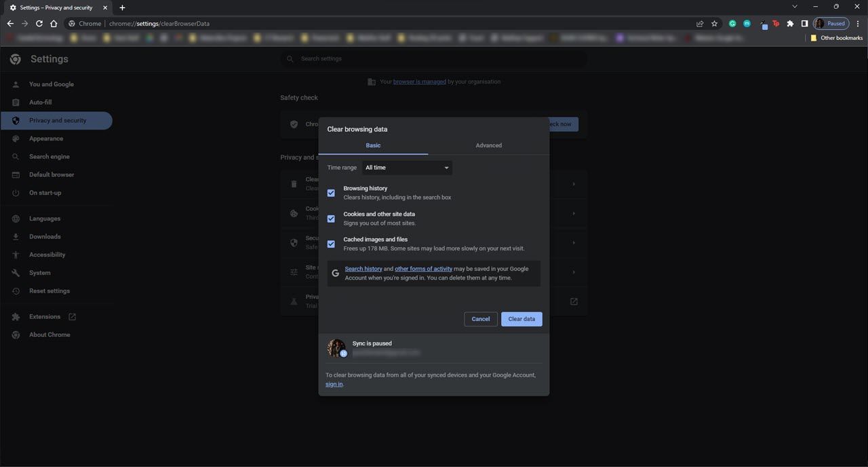The image size is (868, 467).
Task: Click the Chrome logo beside Settings title
Action: coord(16,59)
